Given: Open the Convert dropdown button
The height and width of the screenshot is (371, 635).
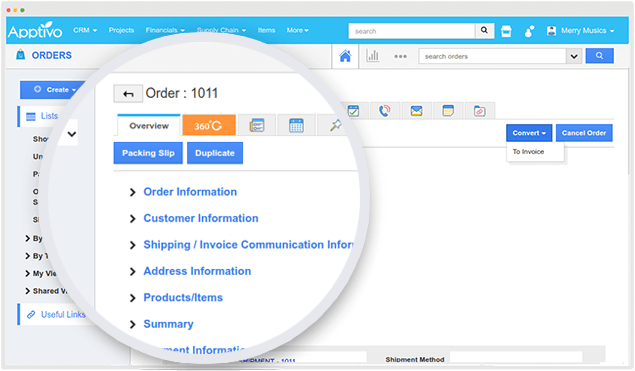Looking at the screenshot, I should tap(529, 133).
